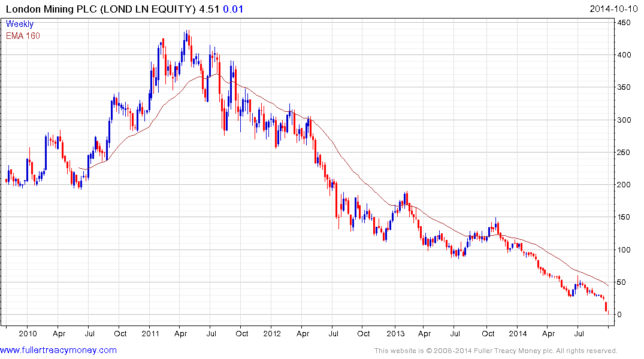
Task: Click the 2014 x-axis label
Action: 518,333
